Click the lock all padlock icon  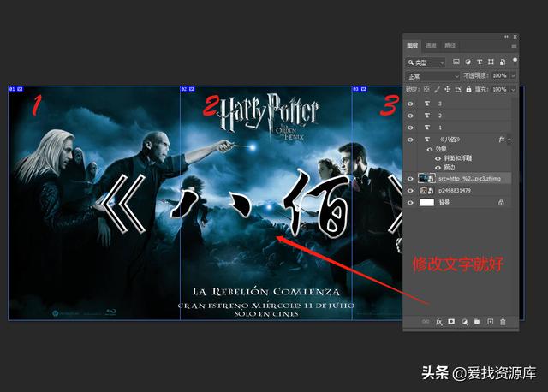[x=468, y=89]
